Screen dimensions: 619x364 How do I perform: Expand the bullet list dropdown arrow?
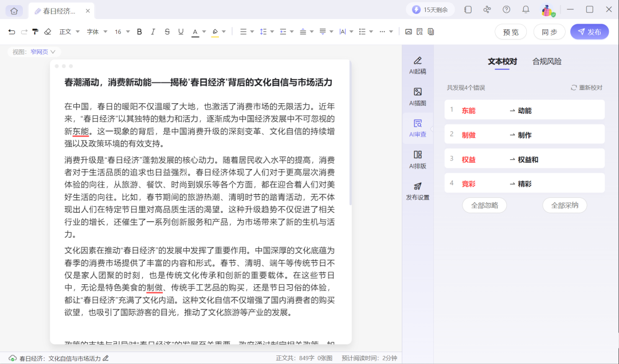(371, 32)
